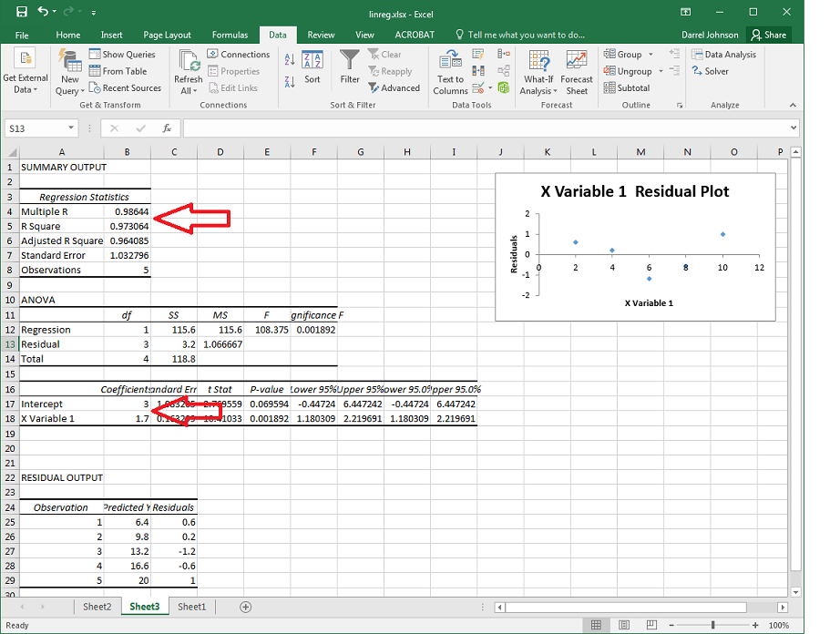Image resolution: width=840 pixels, height=634 pixels.
Task: Expand the What-If Analysis dropdown
Action: tap(538, 72)
